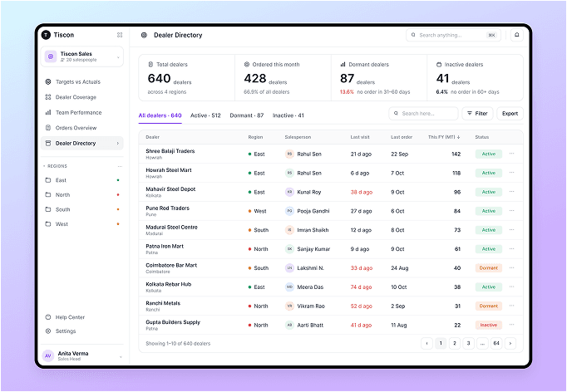The image size is (567, 392).
Task: Open the North region folder
Action: tap(81, 194)
